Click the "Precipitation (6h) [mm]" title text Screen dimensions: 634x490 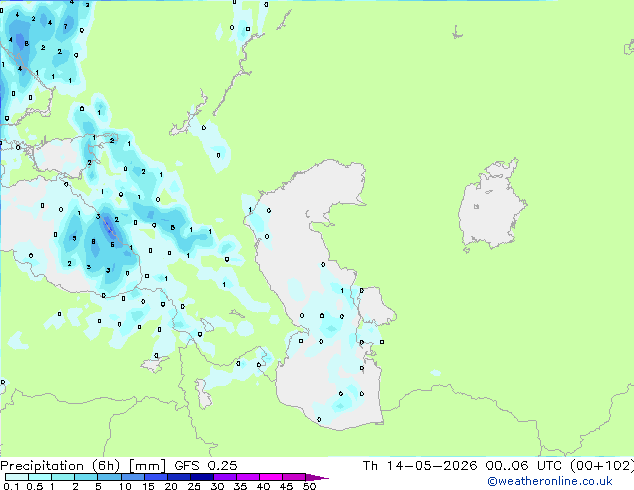tap(83, 466)
